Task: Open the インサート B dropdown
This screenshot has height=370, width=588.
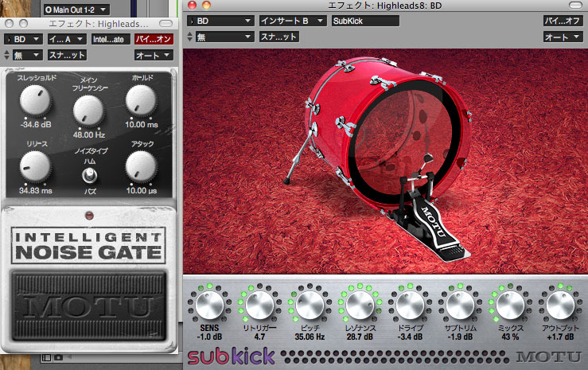Action: click(x=293, y=21)
